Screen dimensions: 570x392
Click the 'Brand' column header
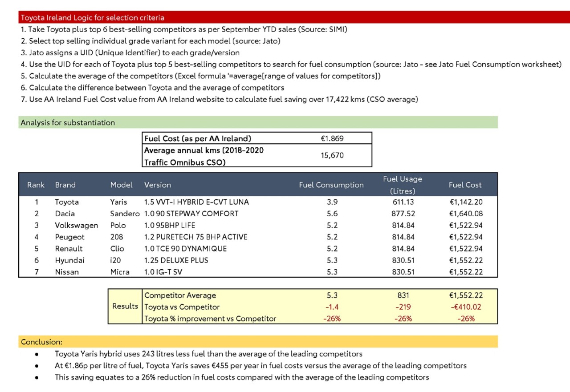pos(65,185)
